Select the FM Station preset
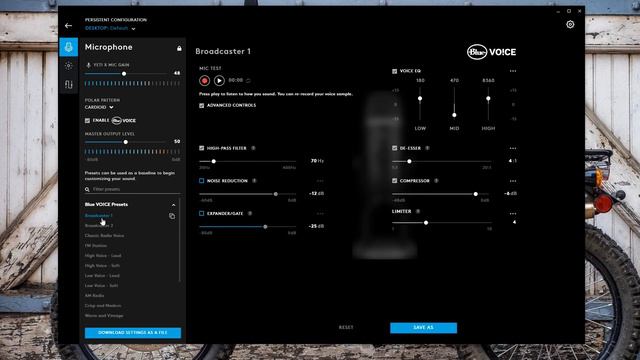Screen dimensions: 640x360 (x=96, y=246)
